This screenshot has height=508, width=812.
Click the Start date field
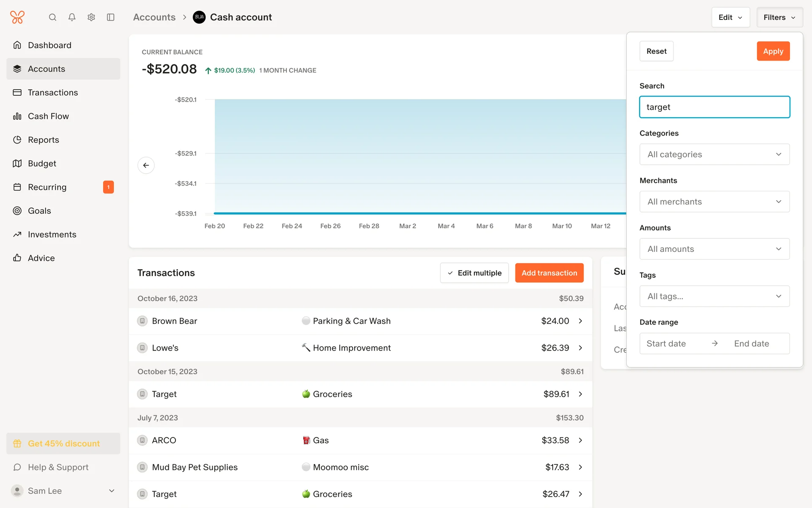pyautogui.click(x=666, y=344)
